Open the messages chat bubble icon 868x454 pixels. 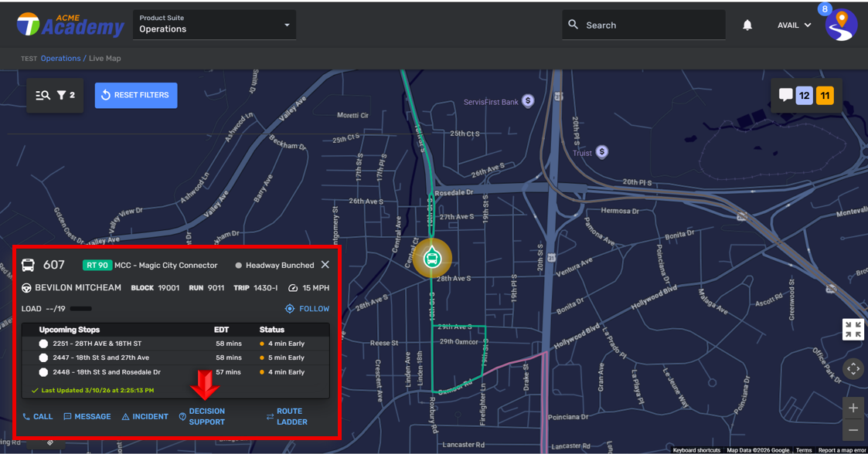(x=785, y=95)
